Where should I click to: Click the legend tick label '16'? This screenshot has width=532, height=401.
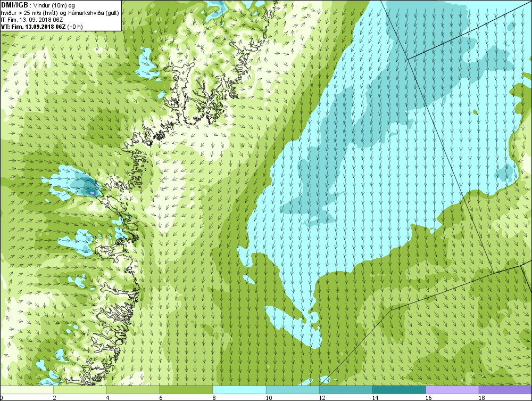428,398
